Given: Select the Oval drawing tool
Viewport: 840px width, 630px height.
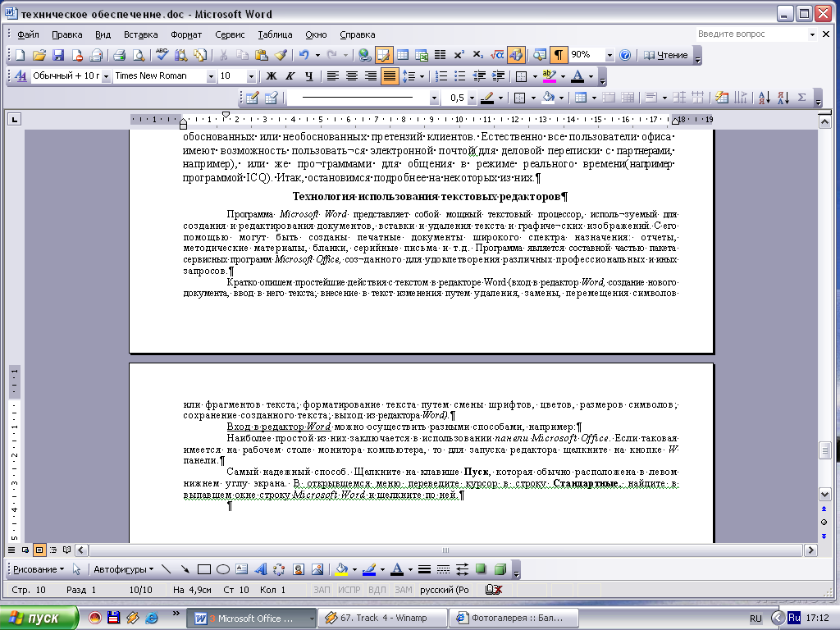Looking at the screenshot, I should point(223,569).
